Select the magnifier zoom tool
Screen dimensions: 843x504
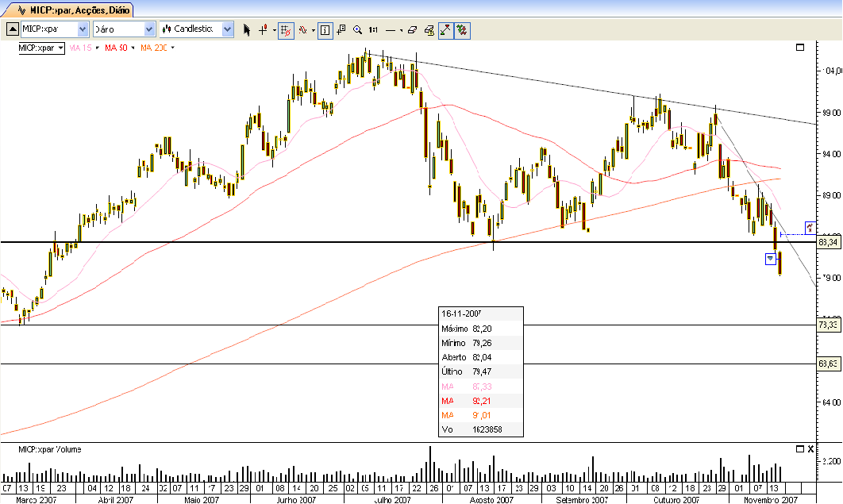[x=357, y=30]
